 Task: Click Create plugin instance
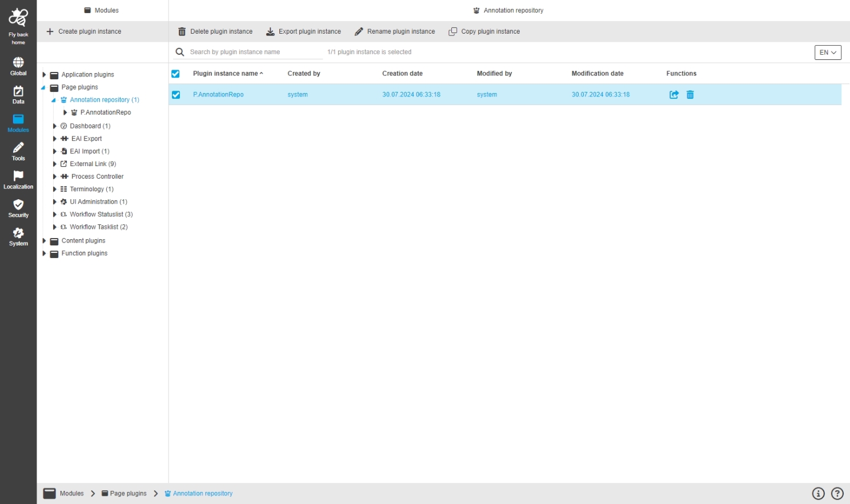(x=84, y=31)
